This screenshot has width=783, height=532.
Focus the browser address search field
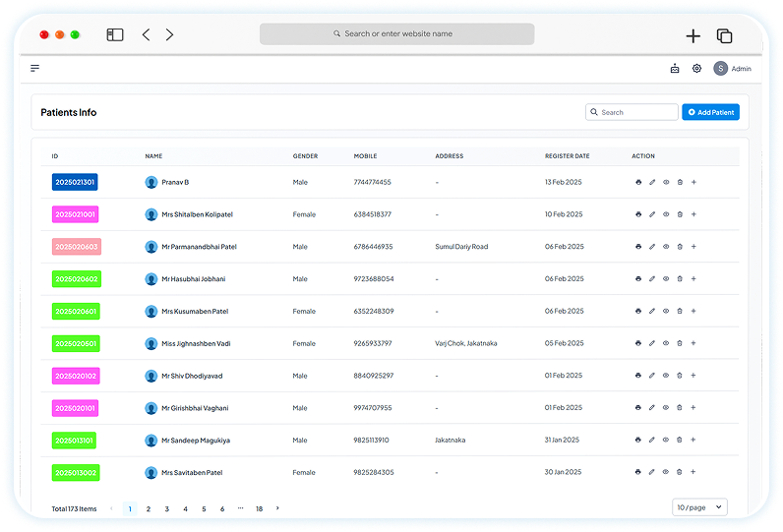point(397,34)
